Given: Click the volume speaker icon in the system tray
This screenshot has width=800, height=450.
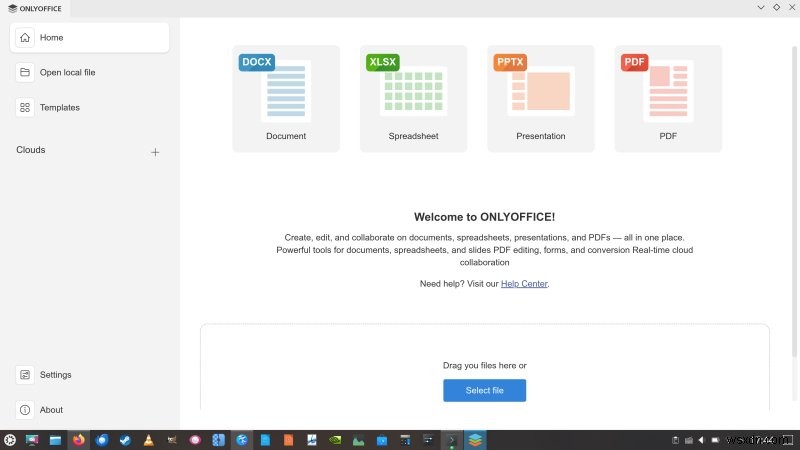Looking at the screenshot, I should click(x=701, y=440).
